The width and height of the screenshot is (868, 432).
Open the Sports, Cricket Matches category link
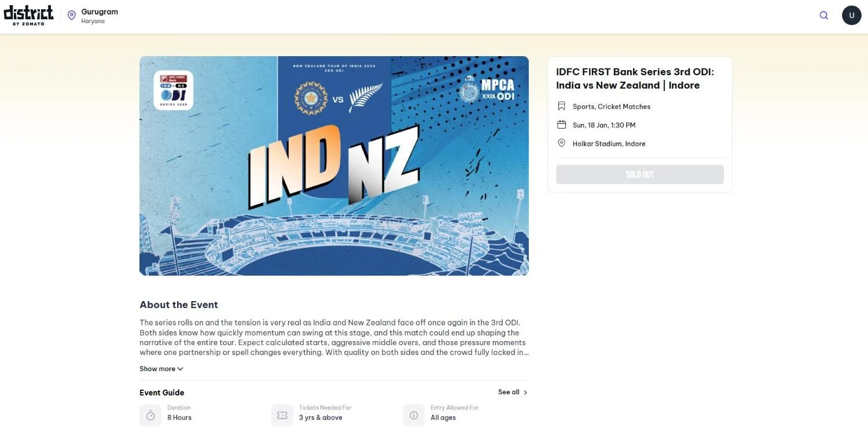coord(612,106)
